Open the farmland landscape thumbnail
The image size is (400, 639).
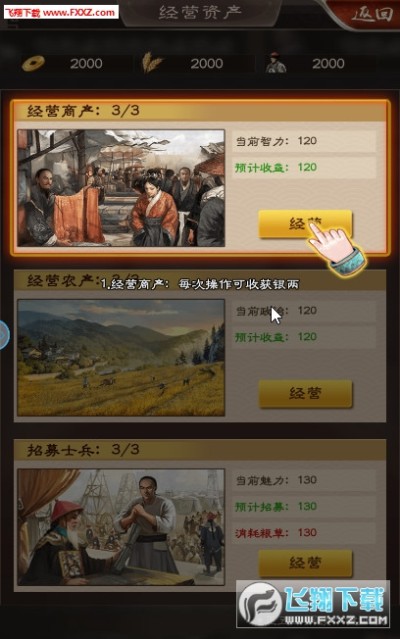(x=121, y=358)
